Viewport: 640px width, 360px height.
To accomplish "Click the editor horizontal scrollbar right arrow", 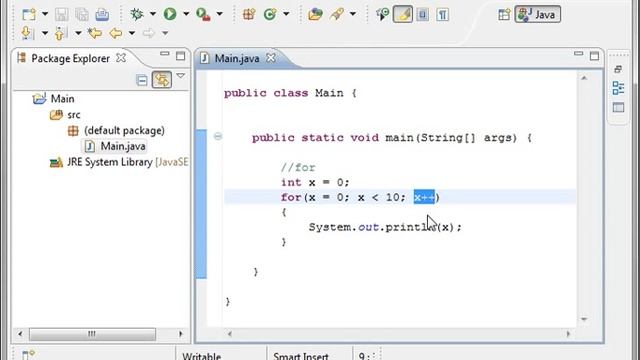I will point(568,334).
